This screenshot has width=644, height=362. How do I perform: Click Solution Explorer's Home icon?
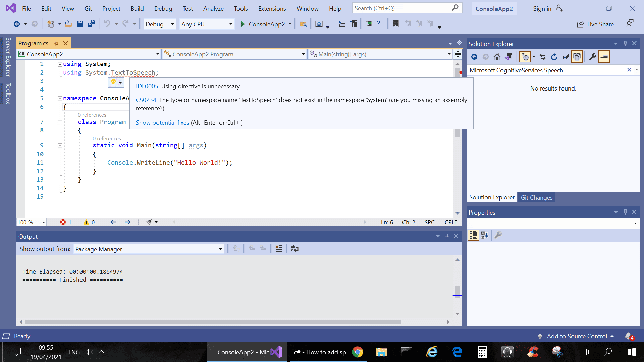(497, 57)
